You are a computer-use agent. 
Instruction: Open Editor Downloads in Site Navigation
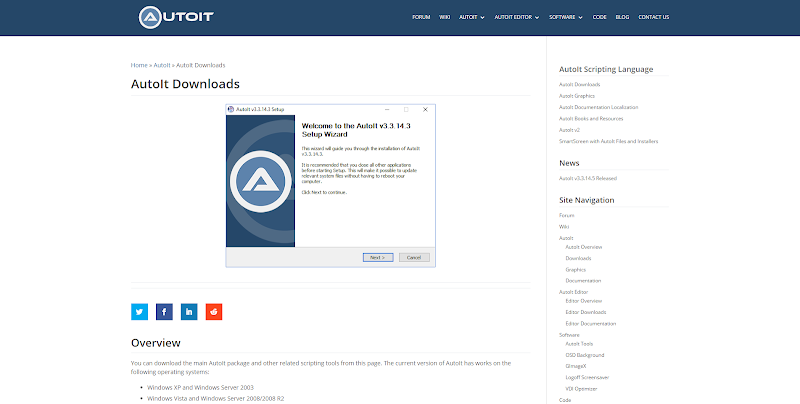(586, 312)
